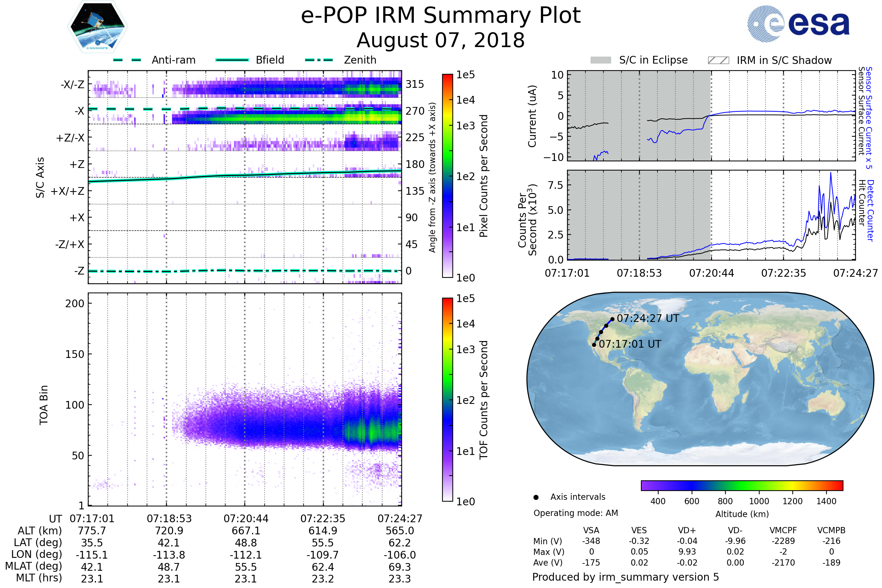
Task: Click the 07:20:44 UT tick label under TOA plot
Action: pyautogui.click(x=246, y=519)
